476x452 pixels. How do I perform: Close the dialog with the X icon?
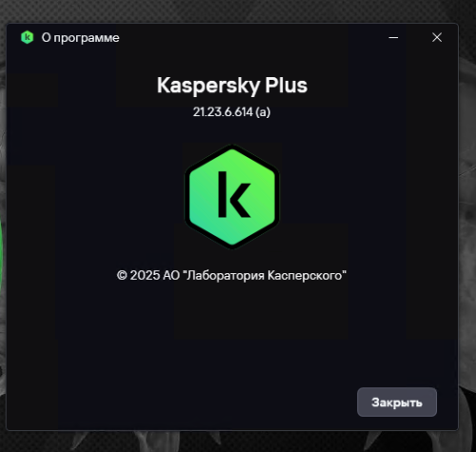click(x=437, y=37)
